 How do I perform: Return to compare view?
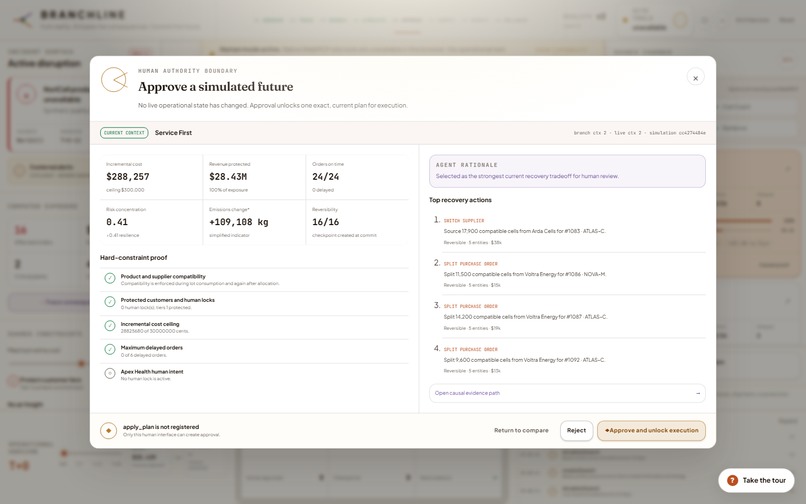point(521,430)
